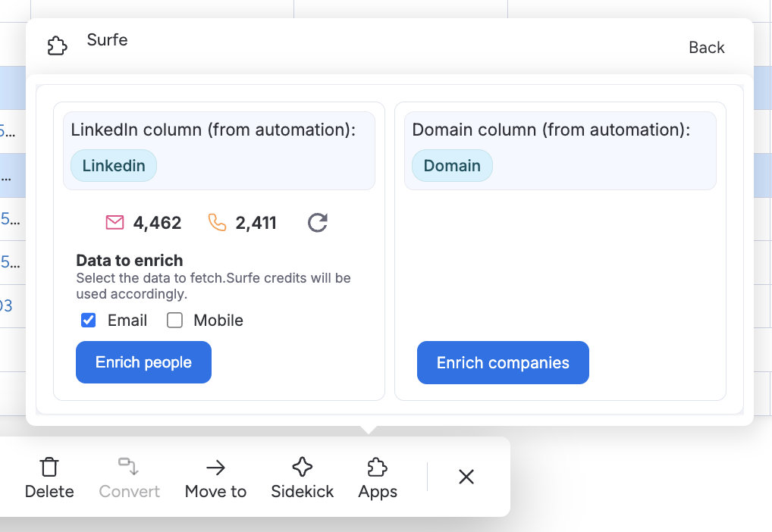Screen dimensions: 772x532
Task: Select the Domain column chip
Action: [452, 166]
